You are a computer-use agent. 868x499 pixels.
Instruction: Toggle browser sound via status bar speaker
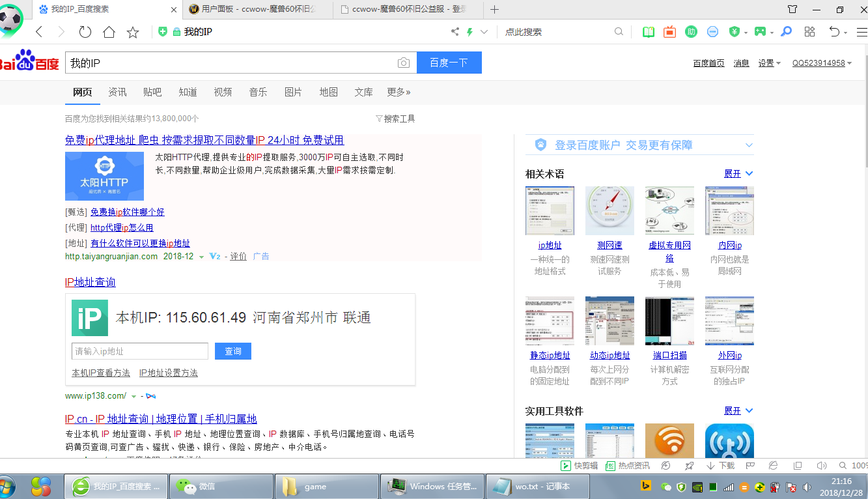(822, 466)
